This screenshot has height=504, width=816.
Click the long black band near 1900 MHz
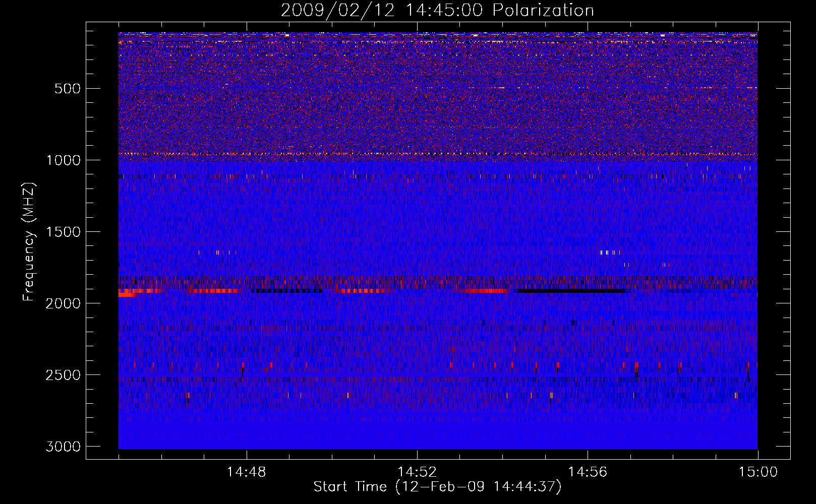coord(571,291)
